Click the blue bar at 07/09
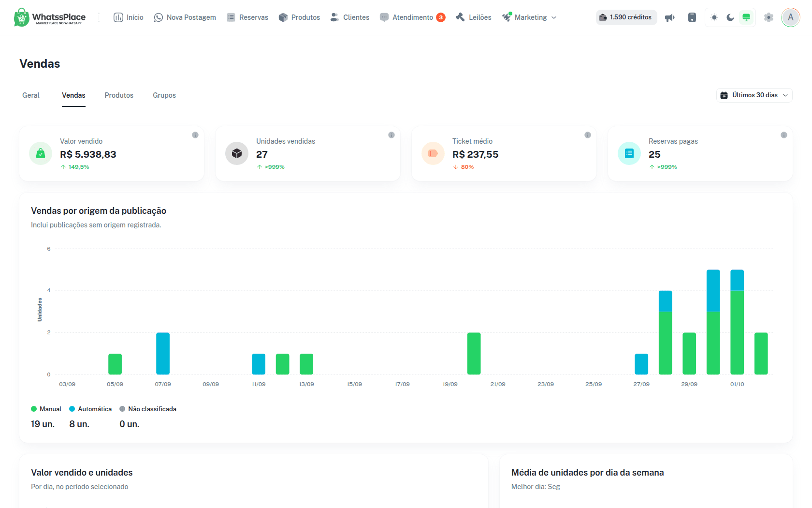Screen dimensions: 812x508 163,353
